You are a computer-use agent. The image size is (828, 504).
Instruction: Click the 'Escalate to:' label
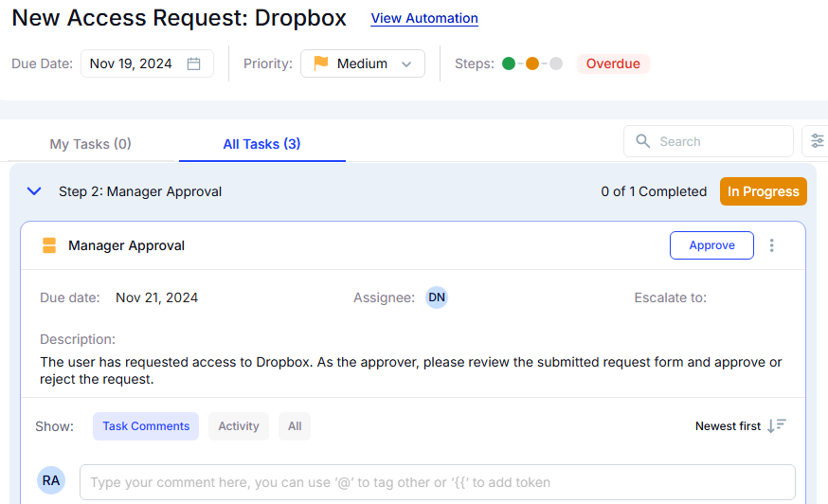pyautogui.click(x=670, y=297)
